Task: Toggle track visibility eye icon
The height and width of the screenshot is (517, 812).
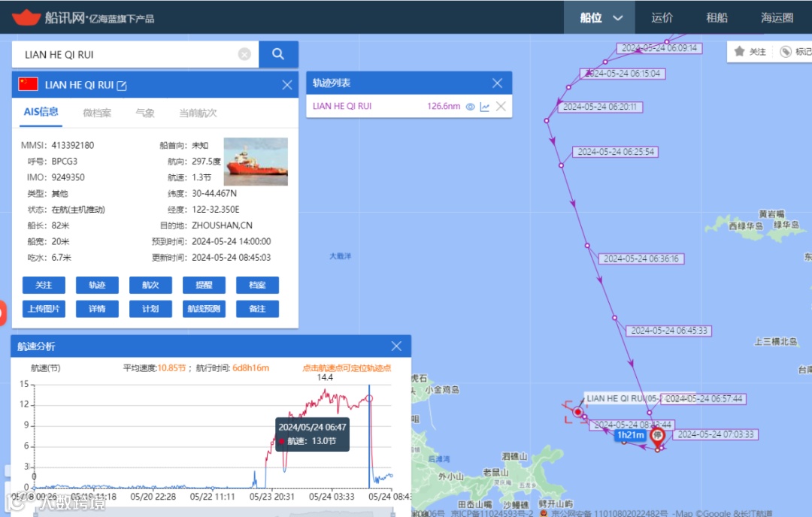Action: pyautogui.click(x=470, y=107)
